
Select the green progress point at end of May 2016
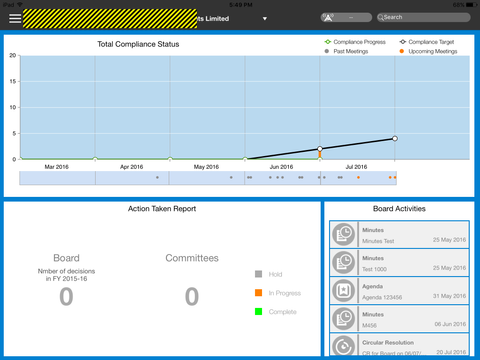pos(245,159)
